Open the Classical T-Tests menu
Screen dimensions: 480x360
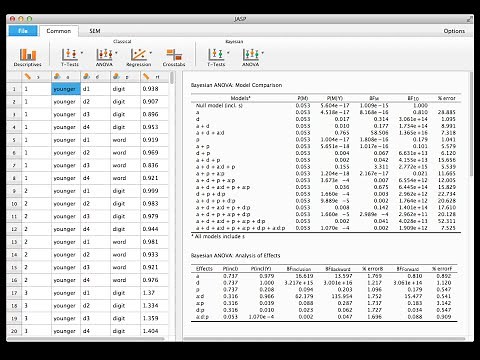69,57
